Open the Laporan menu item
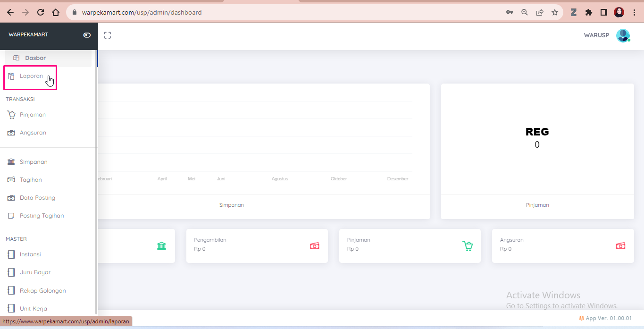This screenshot has height=329, width=644. 30,76
